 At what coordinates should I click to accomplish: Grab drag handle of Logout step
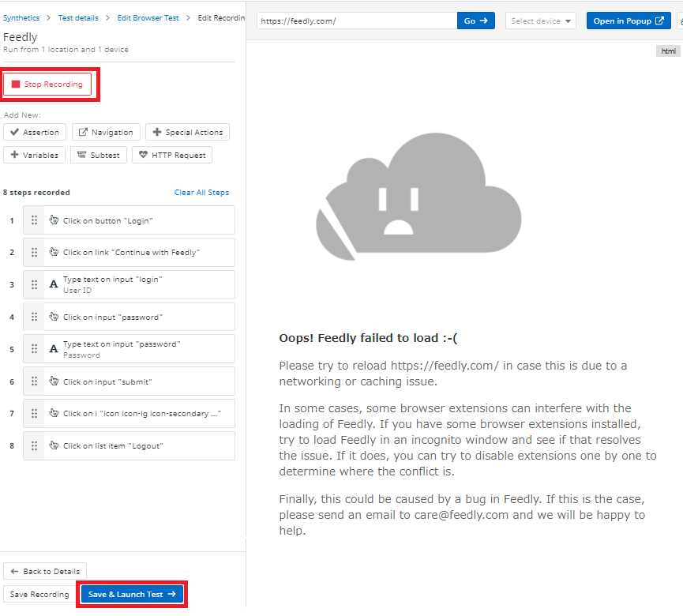click(34, 445)
